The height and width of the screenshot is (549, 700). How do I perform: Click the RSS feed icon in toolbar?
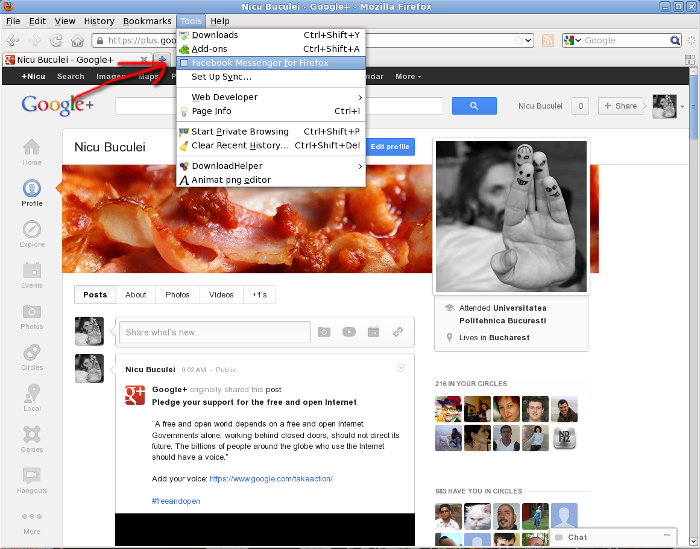548,40
